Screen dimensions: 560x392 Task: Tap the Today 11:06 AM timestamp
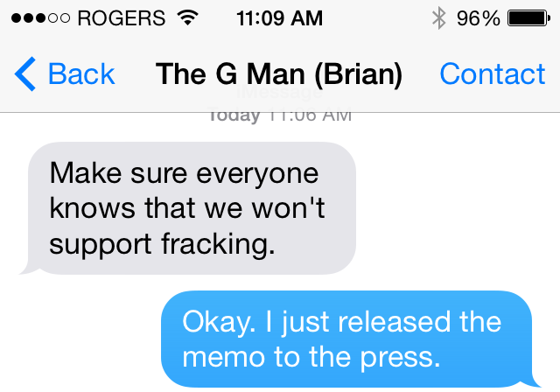click(280, 115)
